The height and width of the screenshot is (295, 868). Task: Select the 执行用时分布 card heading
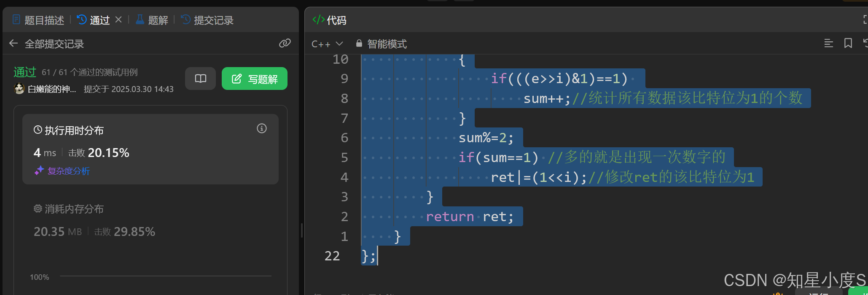click(x=69, y=130)
